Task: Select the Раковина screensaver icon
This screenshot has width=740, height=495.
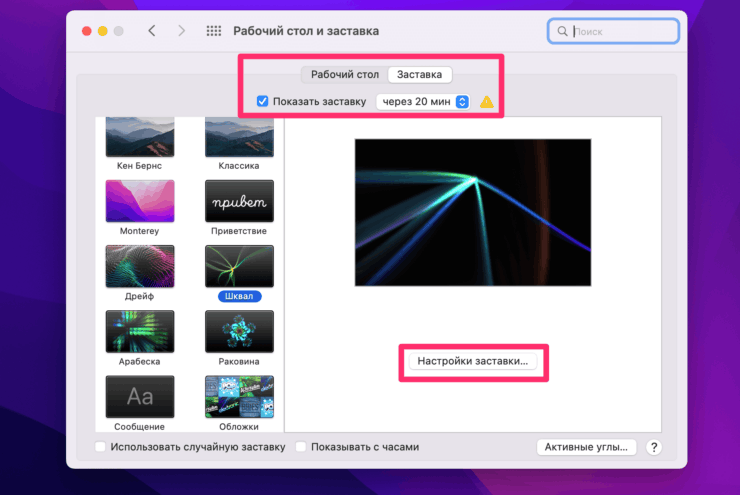Action: (239, 331)
